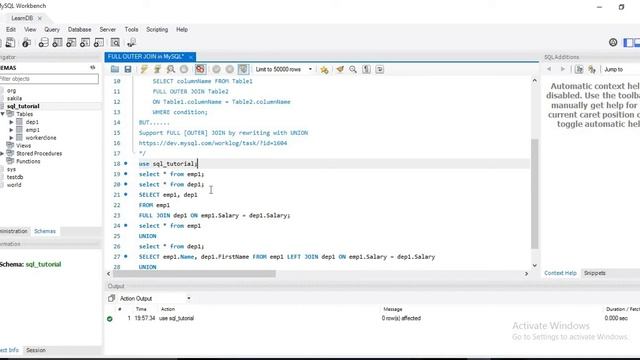
Task: Beautify the query with broom icon
Action: pyautogui.click(x=340, y=69)
